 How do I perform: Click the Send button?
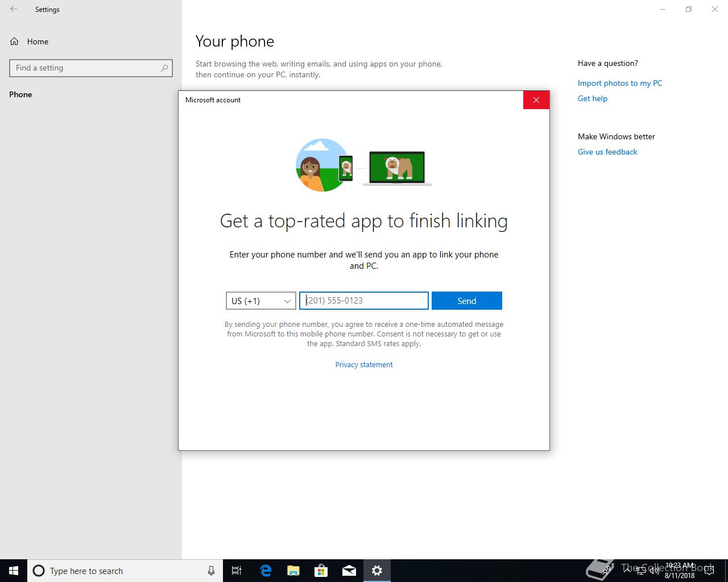click(467, 301)
